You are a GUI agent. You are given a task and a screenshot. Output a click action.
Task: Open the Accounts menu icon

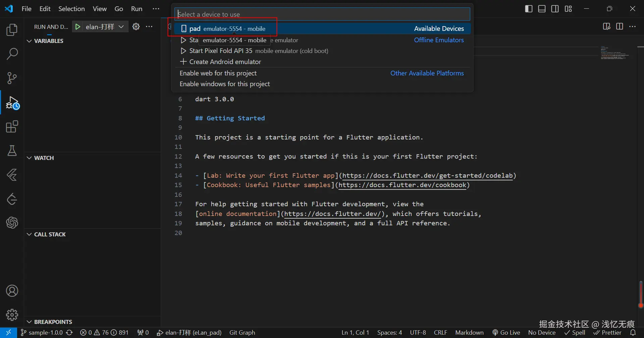coord(12,291)
